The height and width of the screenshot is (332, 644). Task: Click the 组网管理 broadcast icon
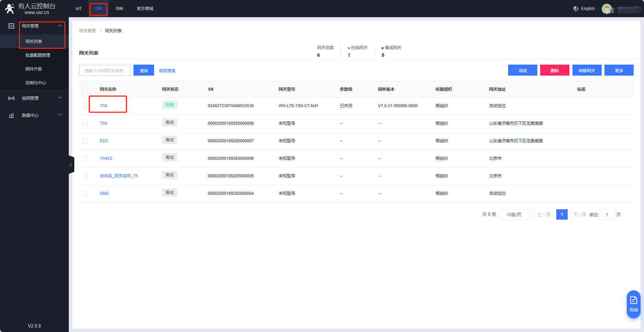click(11, 98)
